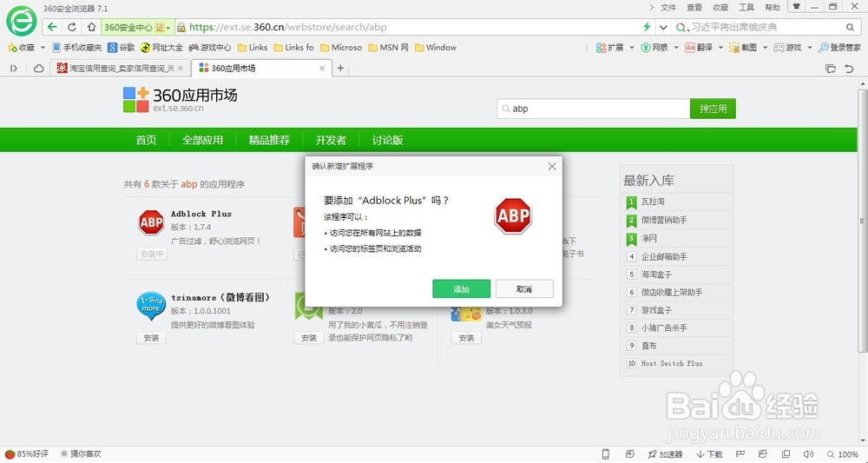Open Host Switch Plus link
Screen dimensions: 868x463
pyautogui.click(x=672, y=363)
